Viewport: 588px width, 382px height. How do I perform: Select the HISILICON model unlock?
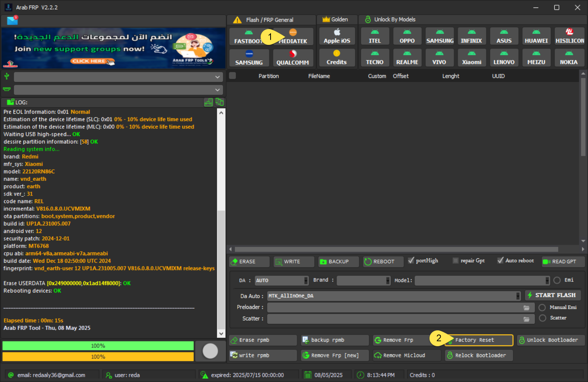pos(570,36)
